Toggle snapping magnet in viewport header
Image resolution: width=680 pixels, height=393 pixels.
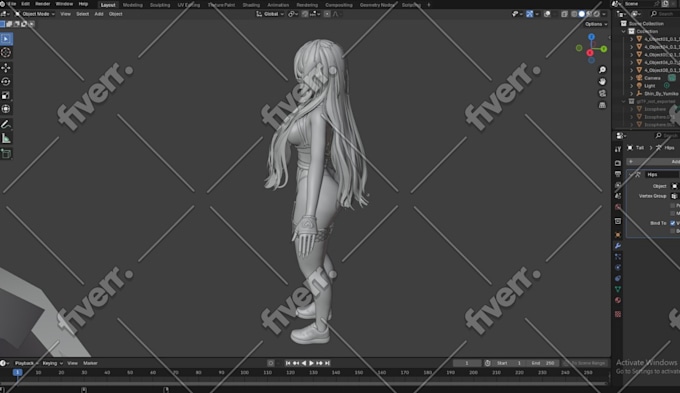click(305, 14)
